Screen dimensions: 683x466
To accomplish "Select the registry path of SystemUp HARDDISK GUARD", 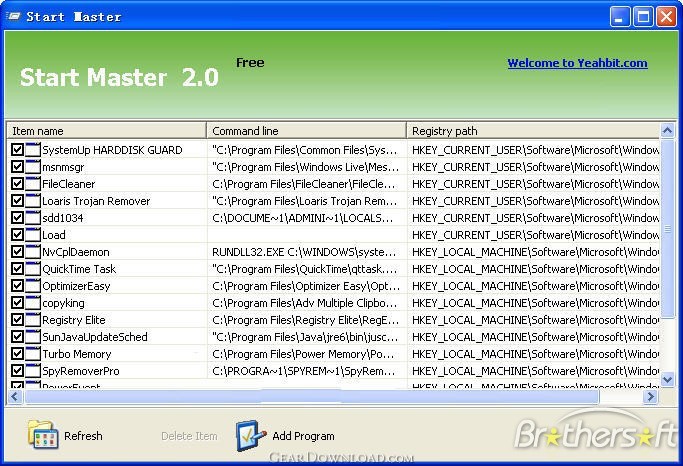I will 534,150.
